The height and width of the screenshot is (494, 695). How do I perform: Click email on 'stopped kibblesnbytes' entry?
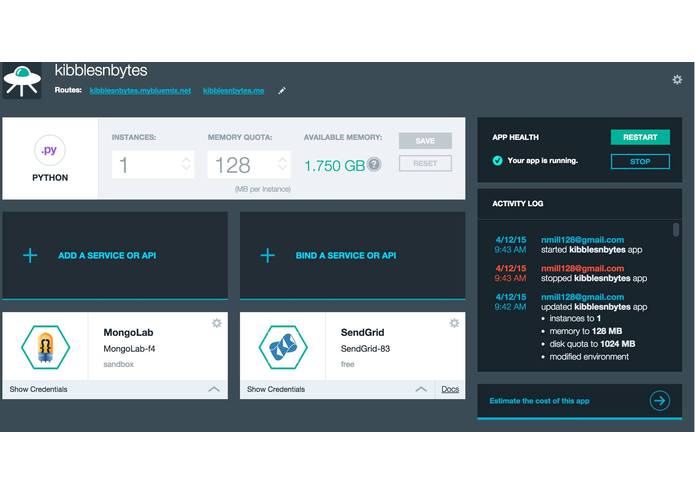[x=582, y=268]
